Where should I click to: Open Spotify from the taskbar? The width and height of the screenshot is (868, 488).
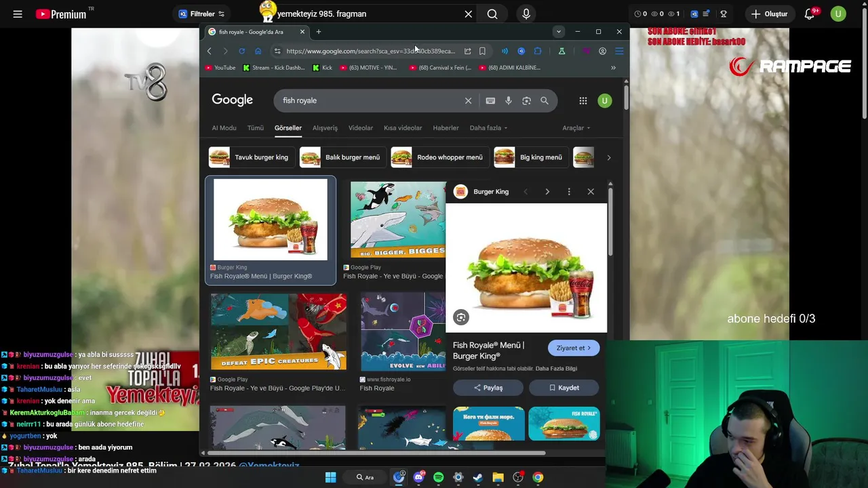(438, 477)
